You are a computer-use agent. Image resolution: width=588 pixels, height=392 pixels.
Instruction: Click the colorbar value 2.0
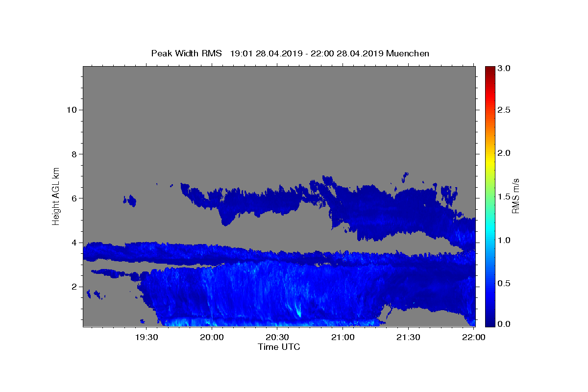pos(504,153)
